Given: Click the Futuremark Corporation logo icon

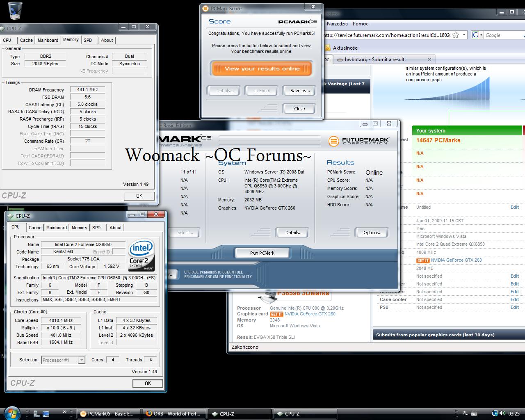Looking at the screenshot, I should pyautogui.click(x=333, y=142).
